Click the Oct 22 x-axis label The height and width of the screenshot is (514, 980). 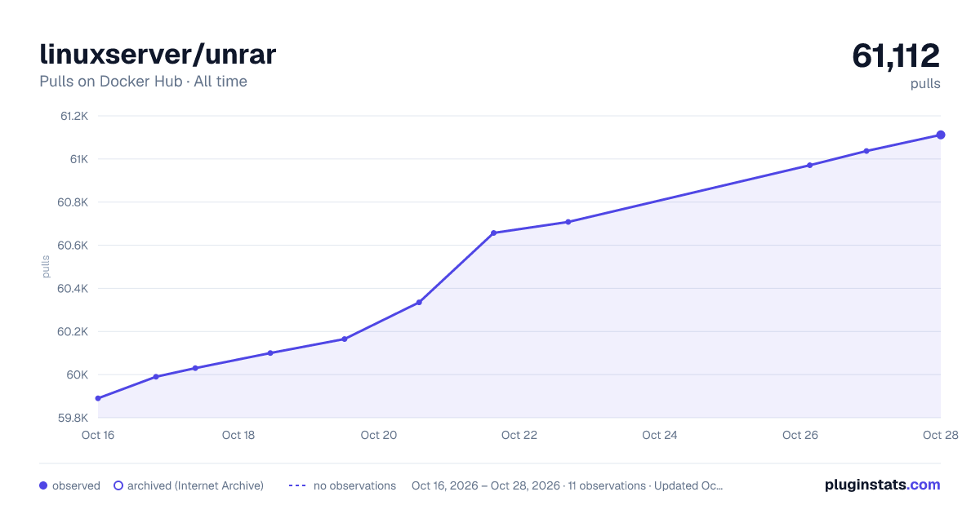point(519,435)
